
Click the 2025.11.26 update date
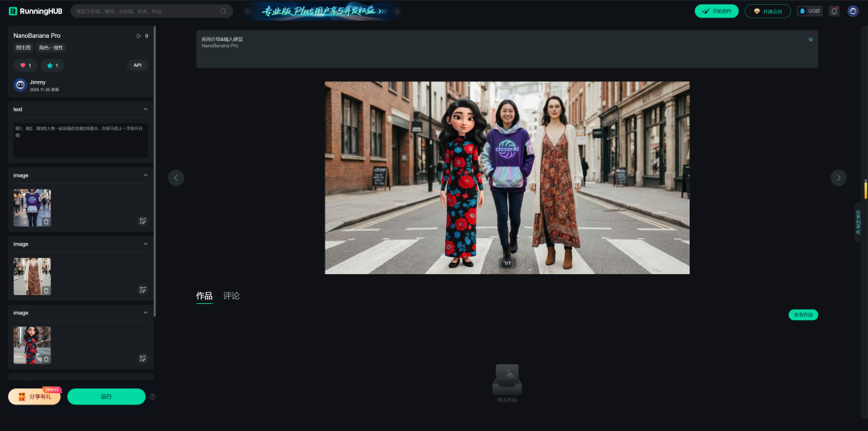pos(45,89)
